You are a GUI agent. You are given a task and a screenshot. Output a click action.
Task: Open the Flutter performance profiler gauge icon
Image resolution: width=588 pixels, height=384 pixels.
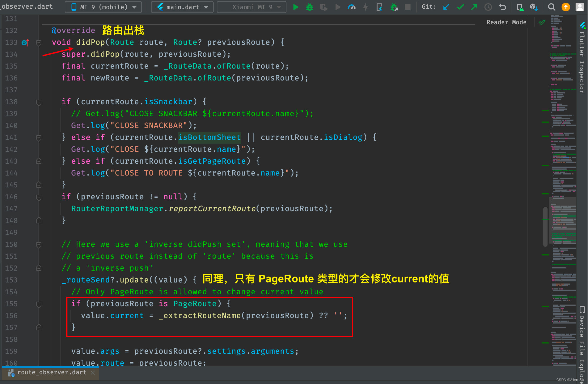351,7
